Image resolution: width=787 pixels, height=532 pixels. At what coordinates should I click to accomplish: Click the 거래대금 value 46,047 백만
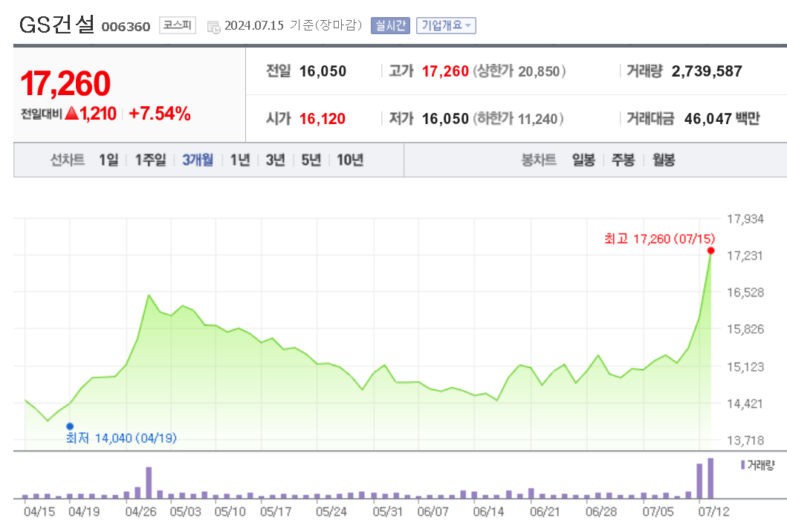(x=722, y=119)
